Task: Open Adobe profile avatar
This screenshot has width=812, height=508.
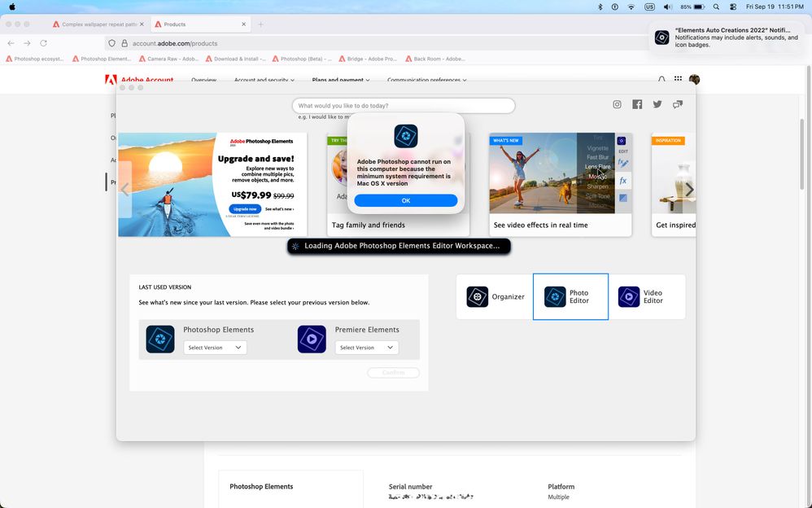Action: pyautogui.click(x=695, y=79)
